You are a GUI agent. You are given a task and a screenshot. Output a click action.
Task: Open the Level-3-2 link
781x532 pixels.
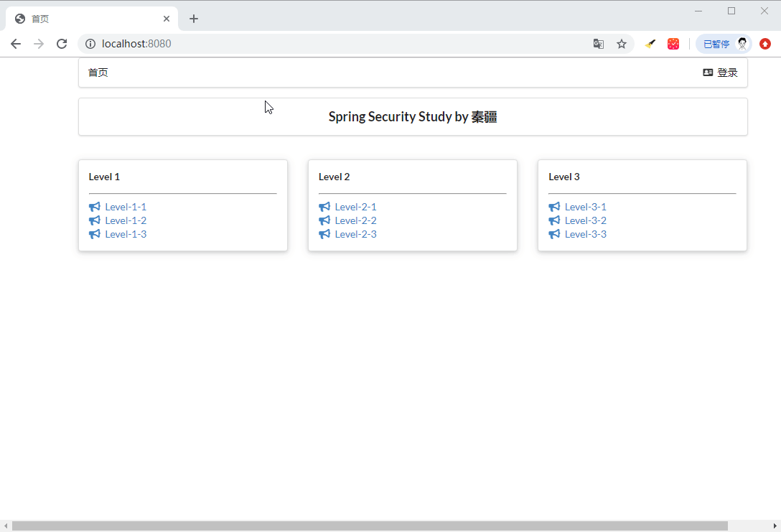point(585,220)
